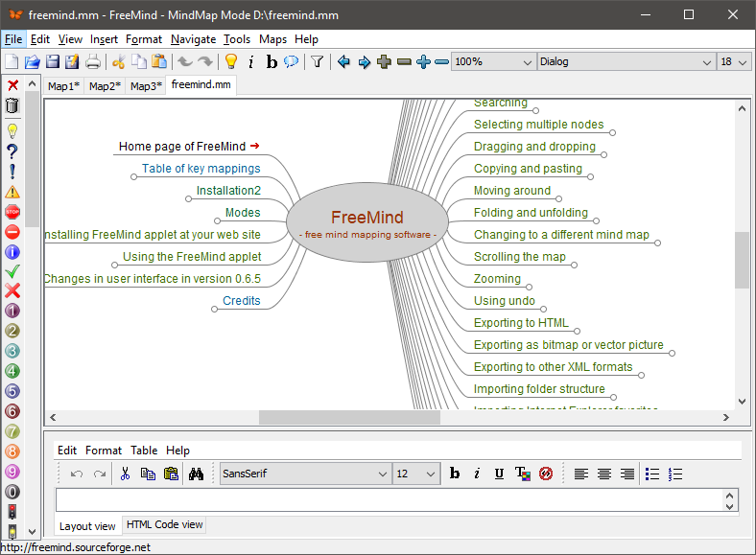Image resolution: width=756 pixels, height=555 pixels.
Task: Add the red stop sign icon
Action: 12,212
